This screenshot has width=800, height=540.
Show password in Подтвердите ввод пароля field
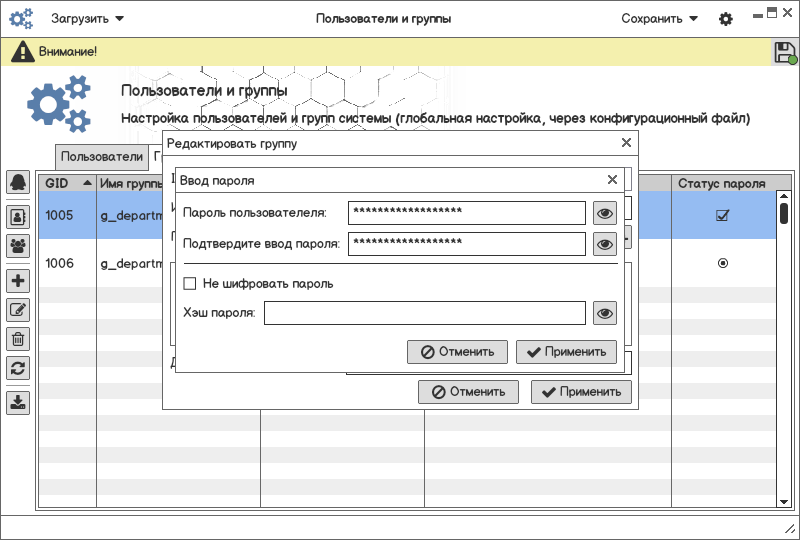pos(605,244)
